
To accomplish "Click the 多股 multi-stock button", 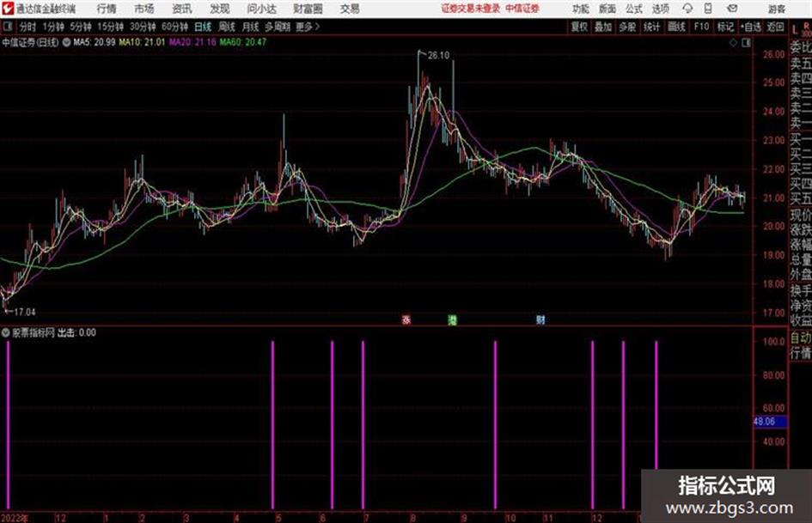I will (x=627, y=27).
